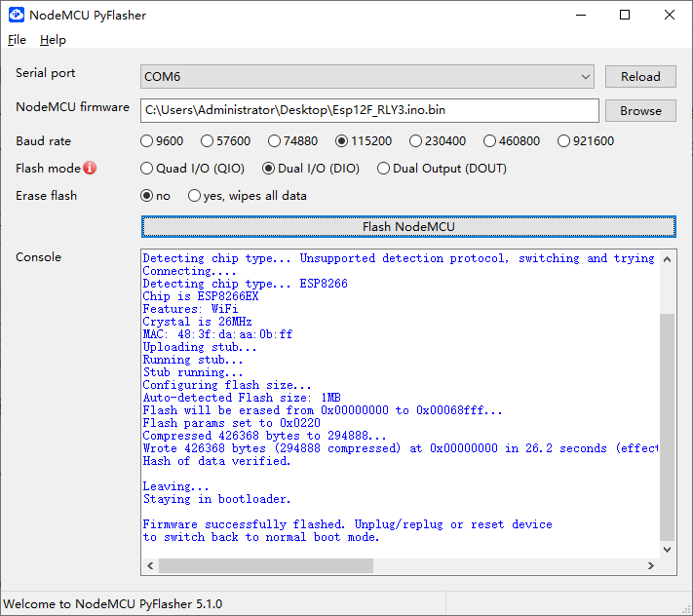Choose Dual Output (DOUT) flash mode
The height and width of the screenshot is (616, 693).
[x=442, y=169]
